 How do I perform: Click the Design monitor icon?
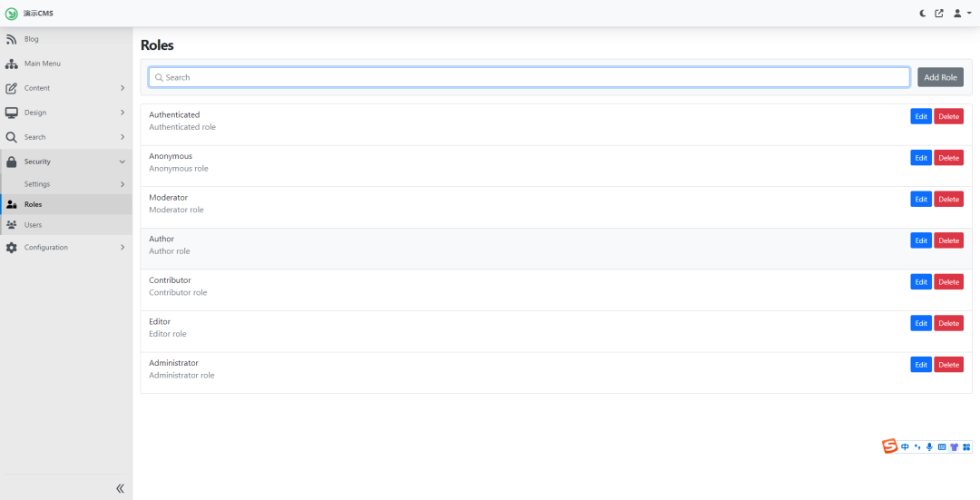click(x=11, y=113)
